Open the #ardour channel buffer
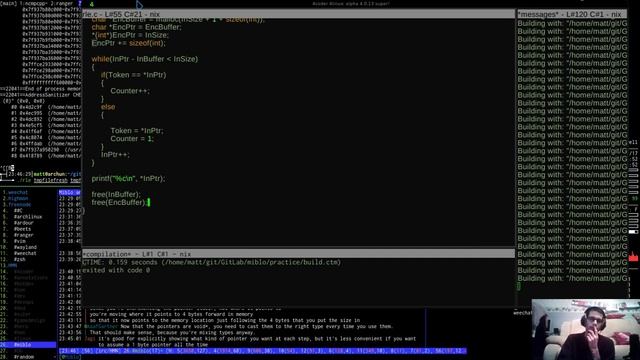 [23, 223]
